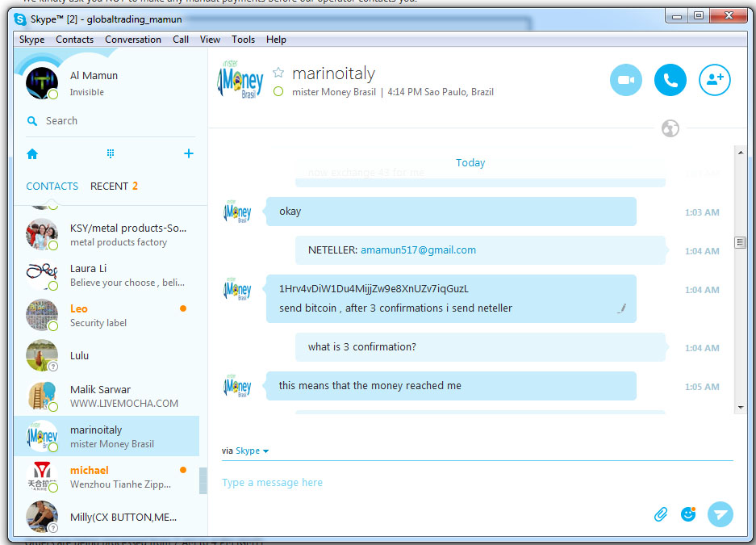Click the 1:05 AM timestamp
756x545 pixels.
pos(702,387)
